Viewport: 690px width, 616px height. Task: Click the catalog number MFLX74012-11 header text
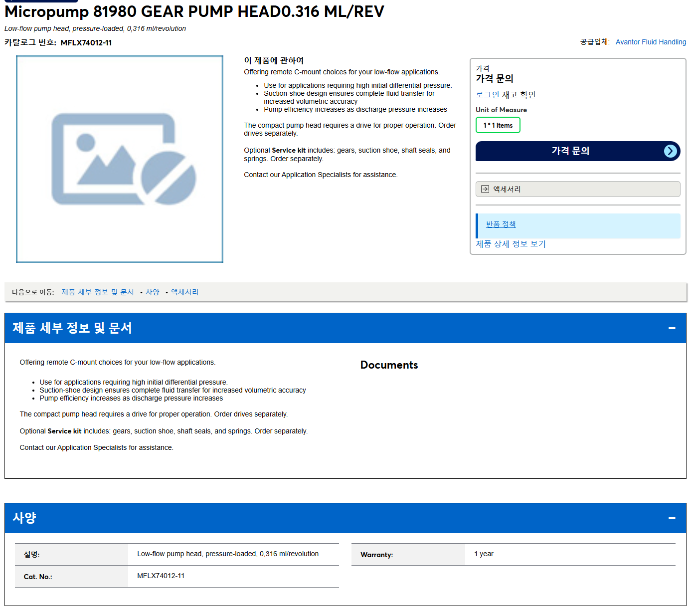tap(86, 43)
